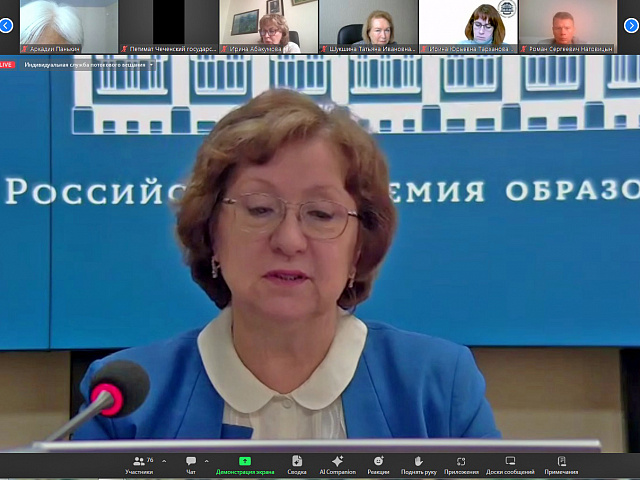Click the Участники label text
This screenshot has height=480, width=640.
139,472
